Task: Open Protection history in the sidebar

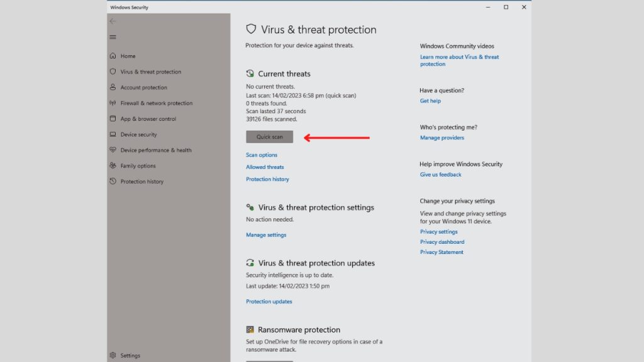Action: click(142, 182)
